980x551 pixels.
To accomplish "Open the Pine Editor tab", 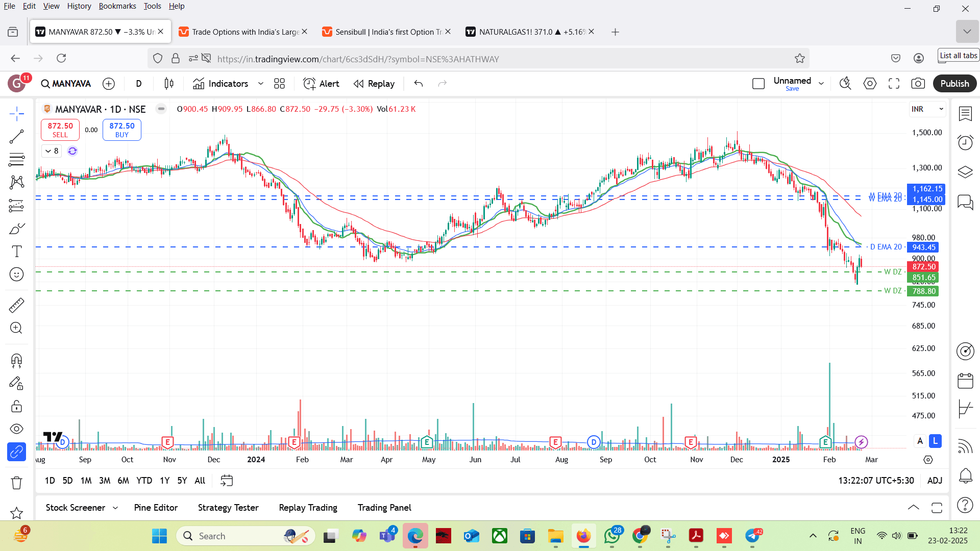I will 156,508.
